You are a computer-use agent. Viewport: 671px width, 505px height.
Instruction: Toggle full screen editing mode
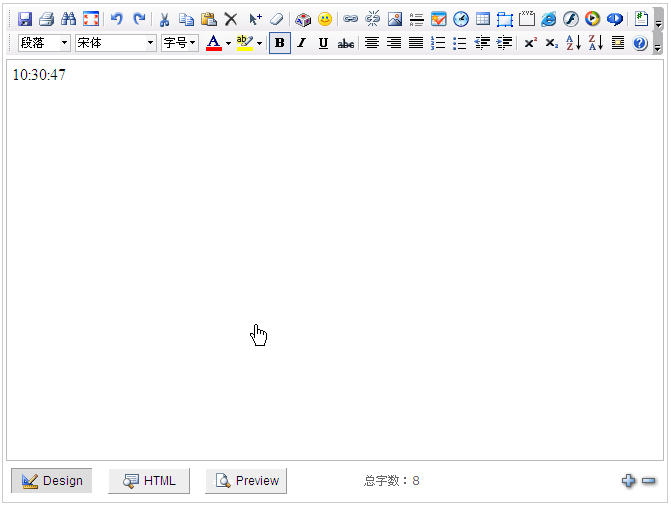coord(91,19)
